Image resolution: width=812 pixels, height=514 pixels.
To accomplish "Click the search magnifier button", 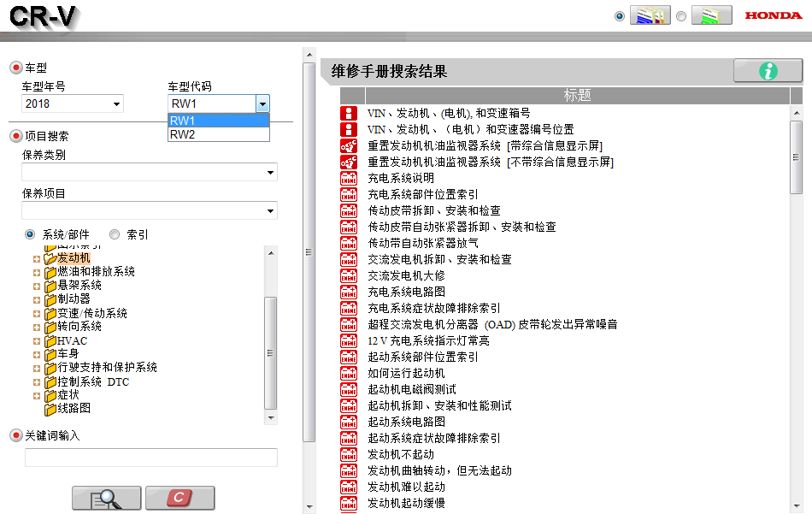I will (x=106, y=498).
